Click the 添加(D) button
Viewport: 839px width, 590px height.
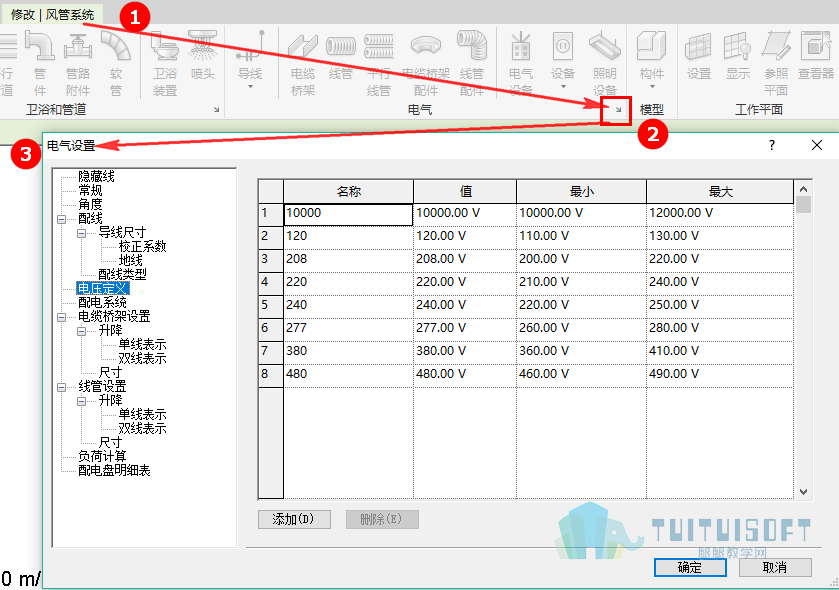(294, 519)
